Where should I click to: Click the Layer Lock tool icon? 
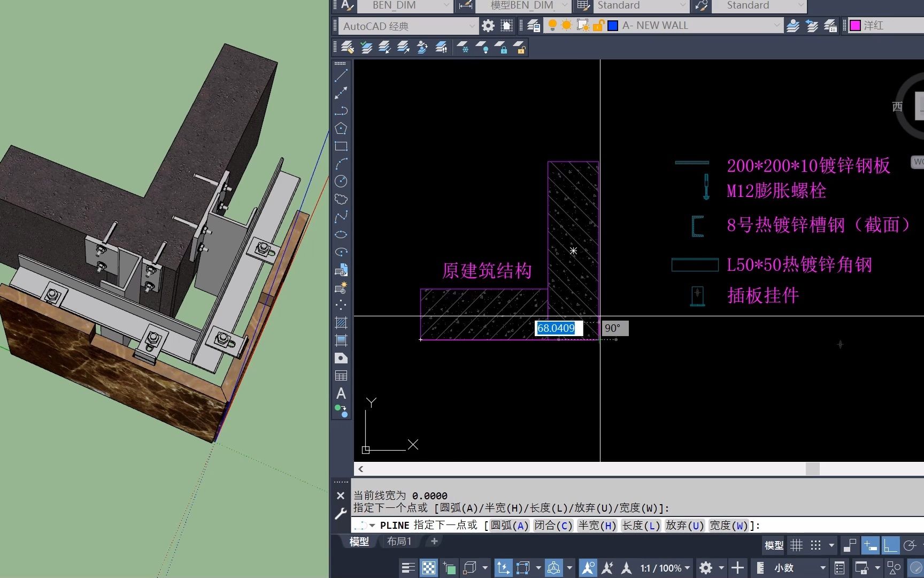click(500, 48)
